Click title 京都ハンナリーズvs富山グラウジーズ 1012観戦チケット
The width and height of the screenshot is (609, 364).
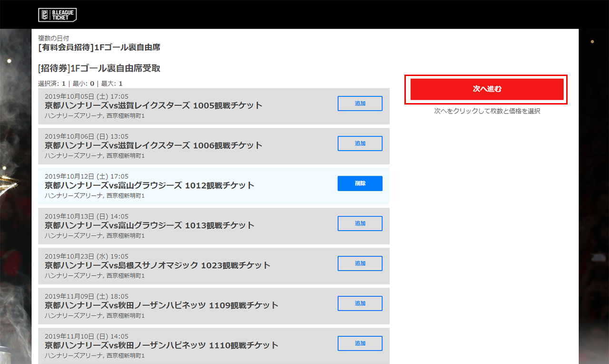click(149, 185)
